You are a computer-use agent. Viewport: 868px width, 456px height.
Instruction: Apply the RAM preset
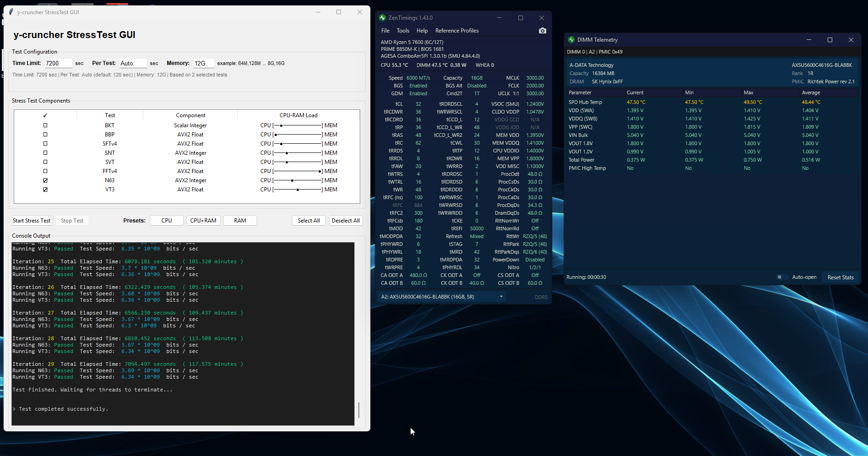tap(240, 221)
